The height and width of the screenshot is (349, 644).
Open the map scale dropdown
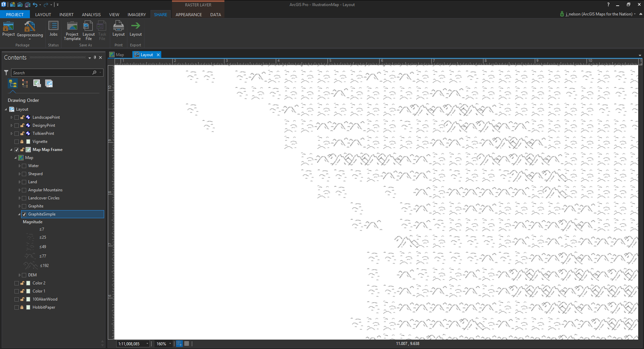point(147,344)
